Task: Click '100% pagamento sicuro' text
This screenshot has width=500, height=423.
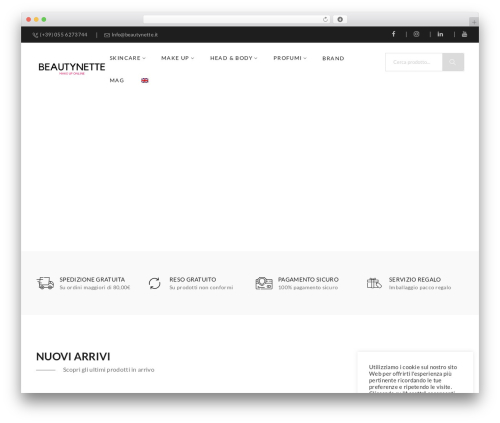Action: 308,287
